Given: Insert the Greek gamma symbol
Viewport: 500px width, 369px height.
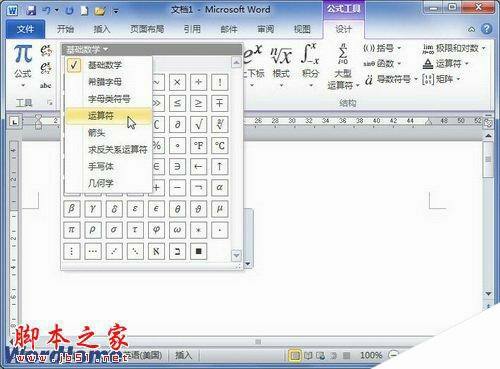Looking at the screenshot, I should pyautogui.click(x=93, y=209).
